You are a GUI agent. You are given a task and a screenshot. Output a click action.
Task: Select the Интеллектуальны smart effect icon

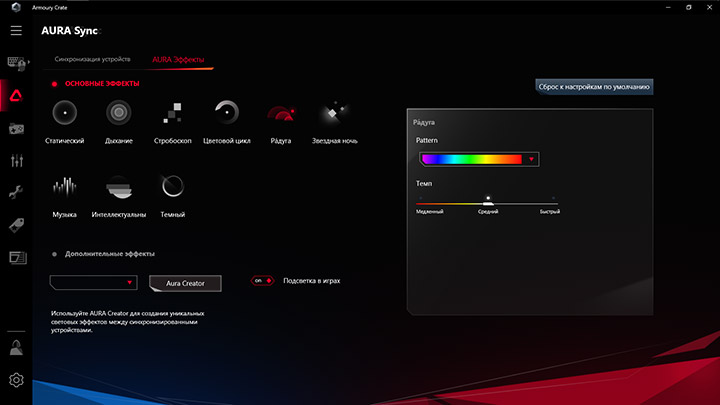tap(119, 187)
